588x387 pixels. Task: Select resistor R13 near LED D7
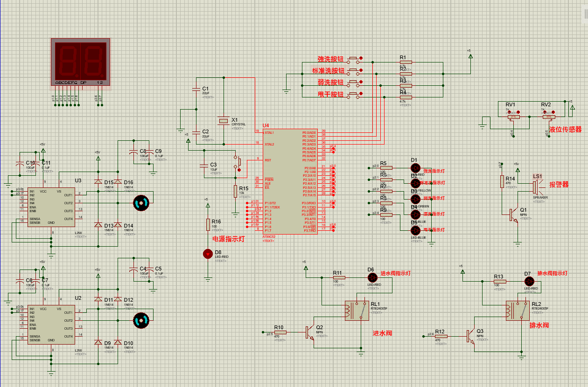pyautogui.click(x=500, y=281)
